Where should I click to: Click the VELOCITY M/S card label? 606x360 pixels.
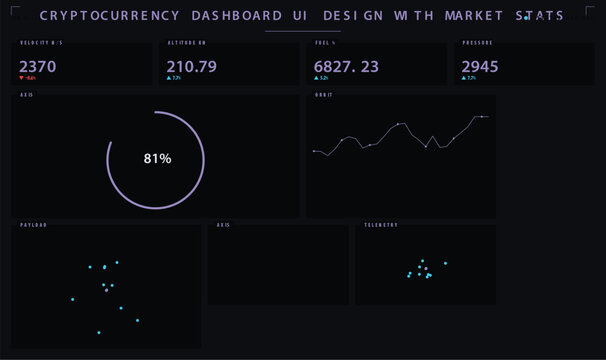click(41, 43)
